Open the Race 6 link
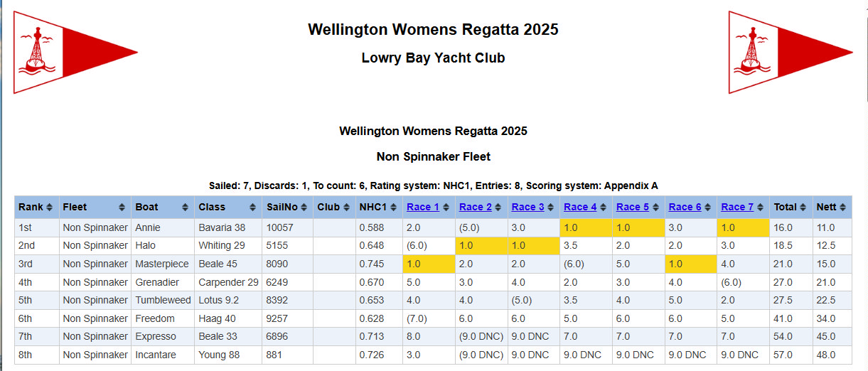The width and height of the screenshot is (868, 371). click(685, 208)
